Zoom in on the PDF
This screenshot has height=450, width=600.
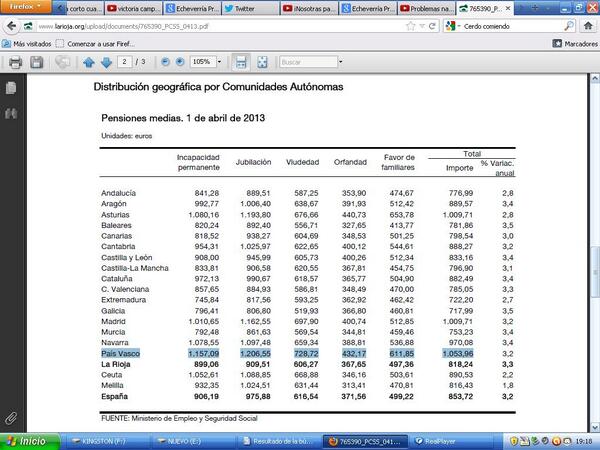click(x=180, y=62)
